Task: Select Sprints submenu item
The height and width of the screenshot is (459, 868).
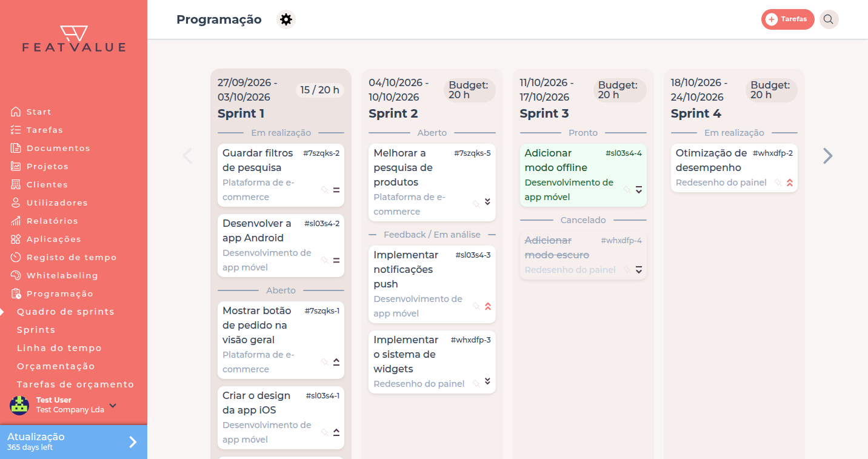Action: 36,330
